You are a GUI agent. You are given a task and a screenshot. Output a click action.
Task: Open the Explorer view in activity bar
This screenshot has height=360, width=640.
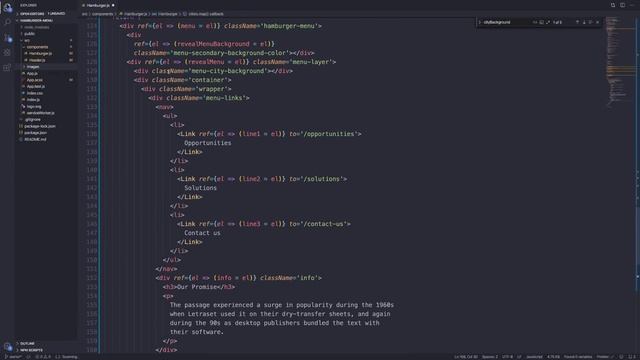pos(7,7)
